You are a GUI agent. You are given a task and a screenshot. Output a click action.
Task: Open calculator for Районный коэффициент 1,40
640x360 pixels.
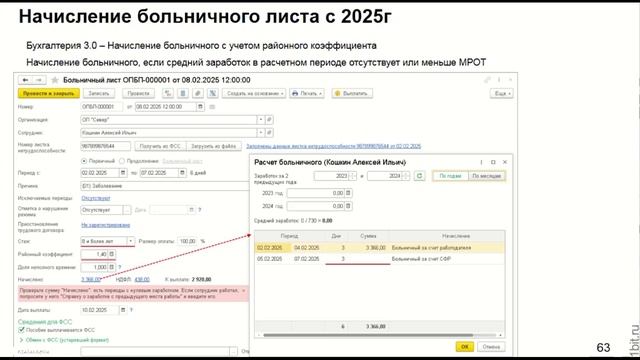(x=111, y=254)
